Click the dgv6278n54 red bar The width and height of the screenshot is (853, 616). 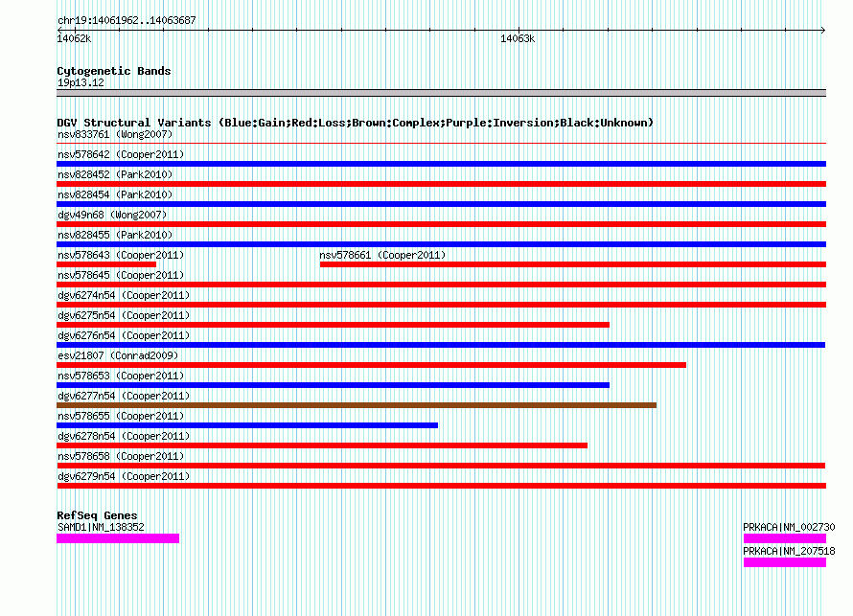coord(322,445)
